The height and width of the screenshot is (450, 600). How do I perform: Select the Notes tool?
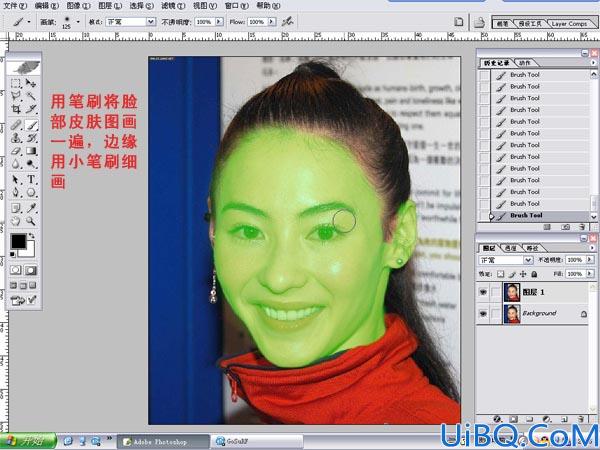pos(16,208)
